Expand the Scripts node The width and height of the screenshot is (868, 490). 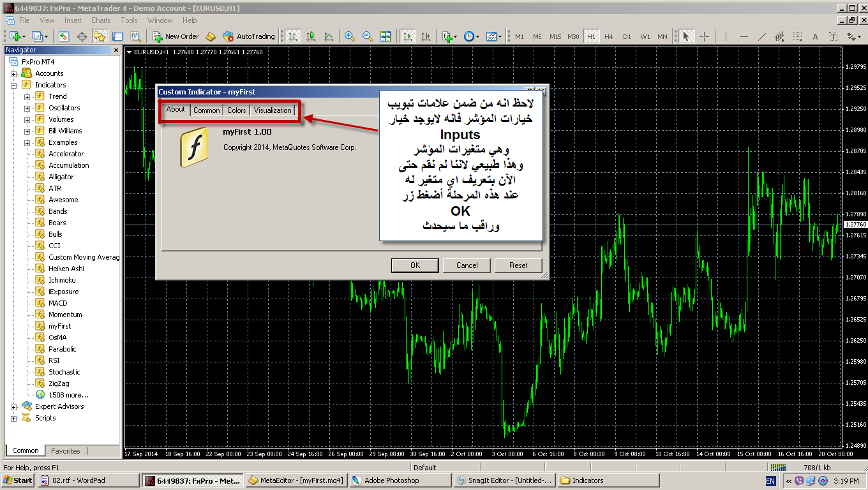13,419
